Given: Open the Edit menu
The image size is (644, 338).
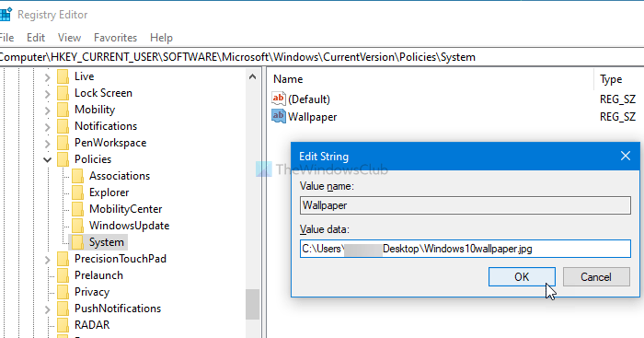Looking at the screenshot, I should 36,38.
